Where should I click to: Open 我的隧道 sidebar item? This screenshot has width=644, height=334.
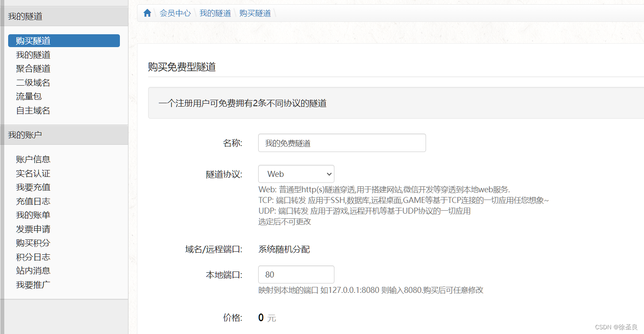(33, 55)
